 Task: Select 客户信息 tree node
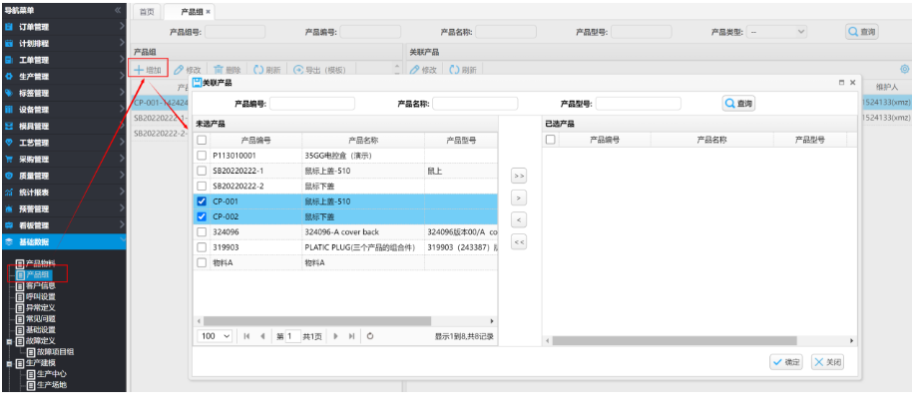(40, 285)
